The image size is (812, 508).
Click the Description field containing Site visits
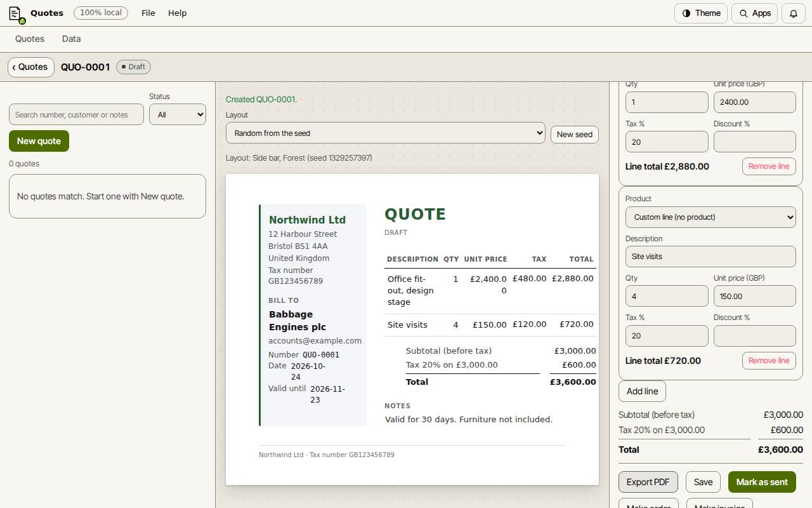click(x=710, y=257)
